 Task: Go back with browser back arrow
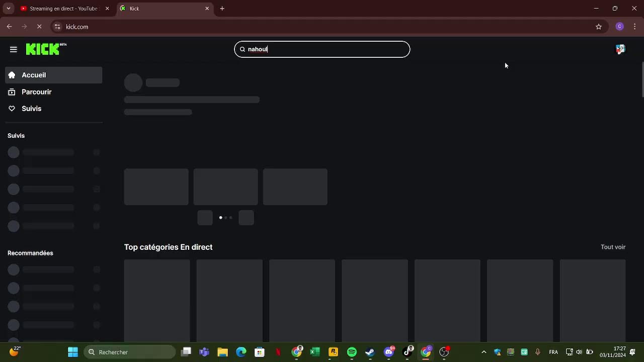[x=9, y=27]
